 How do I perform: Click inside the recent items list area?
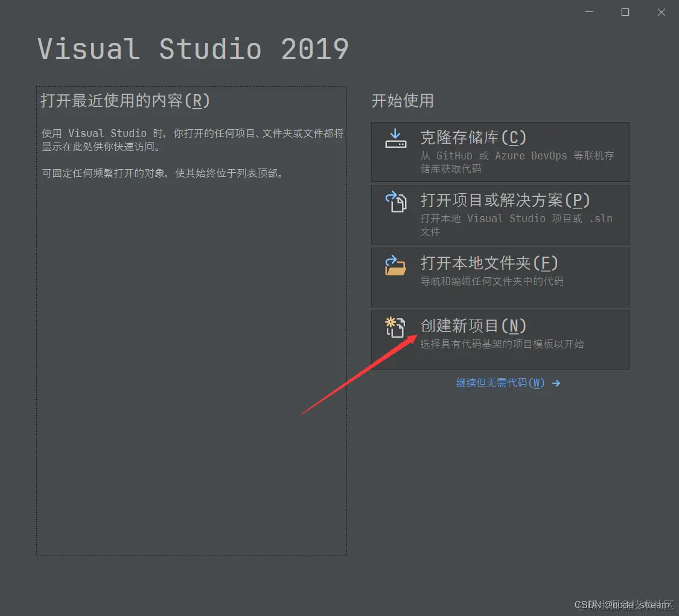pyautogui.click(x=191, y=362)
